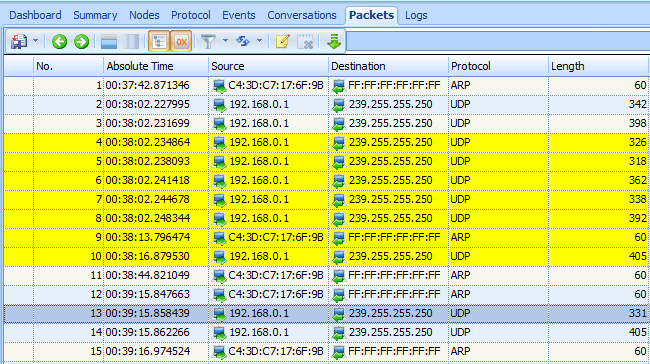The height and width of the screenshot is (364, 650).
Task: Go to previous packet with green back arrow
Action: [x=60, y=41]
